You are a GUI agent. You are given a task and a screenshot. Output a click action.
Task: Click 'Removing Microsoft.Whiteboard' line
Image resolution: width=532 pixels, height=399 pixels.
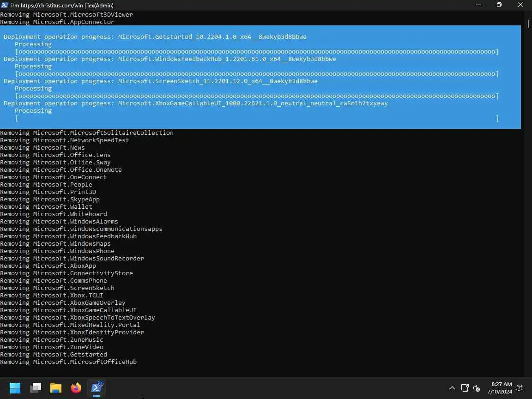pos(54,214)
